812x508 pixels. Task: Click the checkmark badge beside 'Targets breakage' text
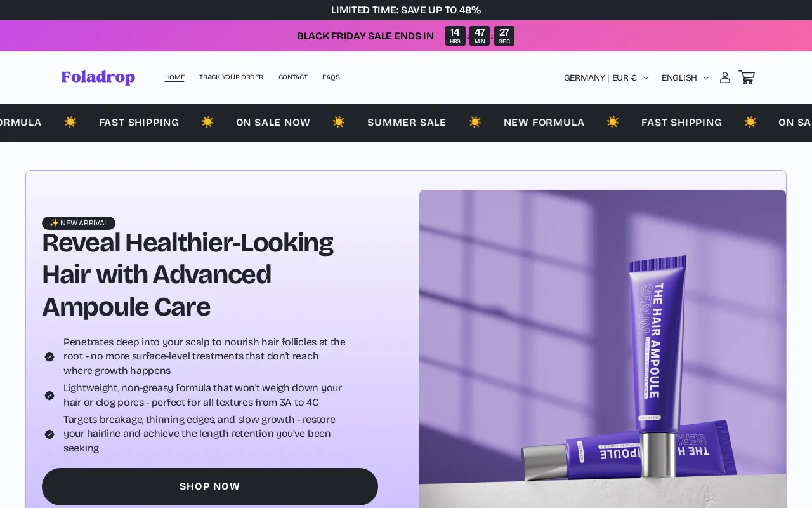(x=49, y=434)
